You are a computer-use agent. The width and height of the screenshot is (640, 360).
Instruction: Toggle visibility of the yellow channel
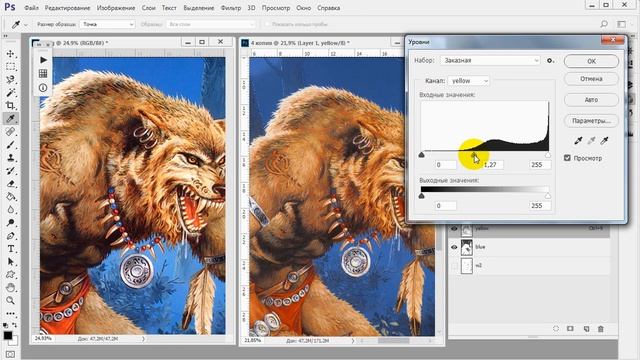(454, 229)
